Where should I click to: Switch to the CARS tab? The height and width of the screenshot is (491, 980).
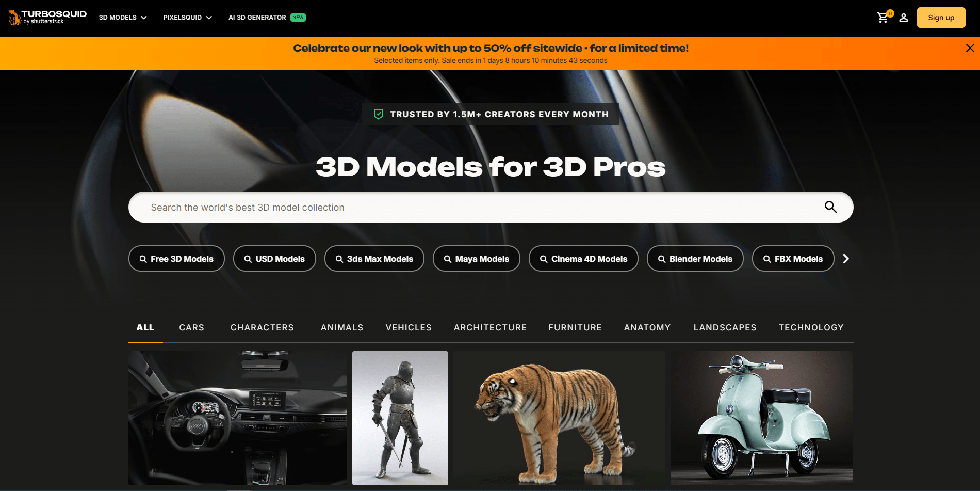[x=191, y=328]
